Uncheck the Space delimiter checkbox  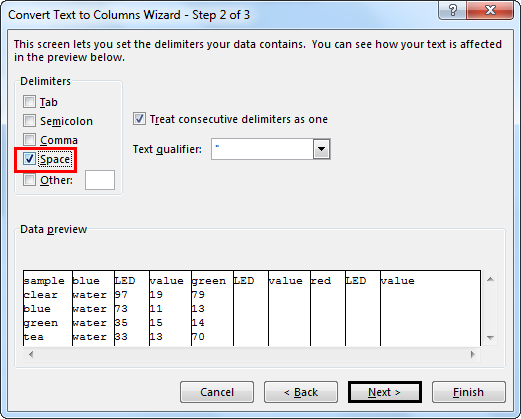pos(29,159)
